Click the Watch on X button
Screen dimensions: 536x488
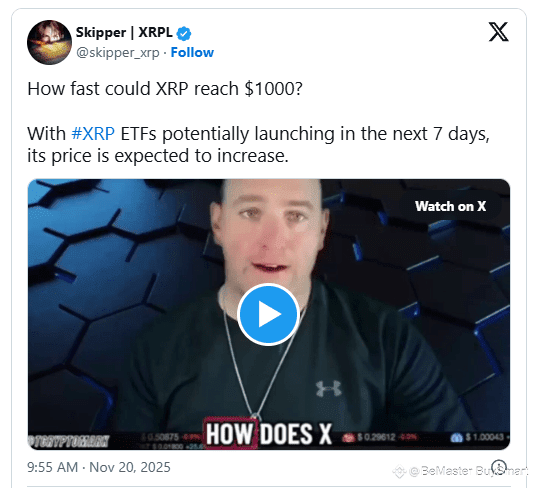click(450, 206)
